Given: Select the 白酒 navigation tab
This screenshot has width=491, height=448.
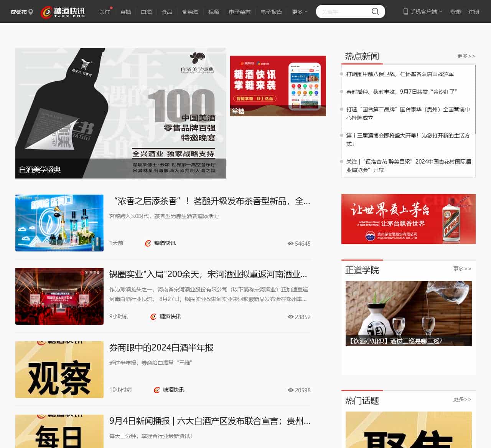Looking at the screenshot, I should click(146, 12).
